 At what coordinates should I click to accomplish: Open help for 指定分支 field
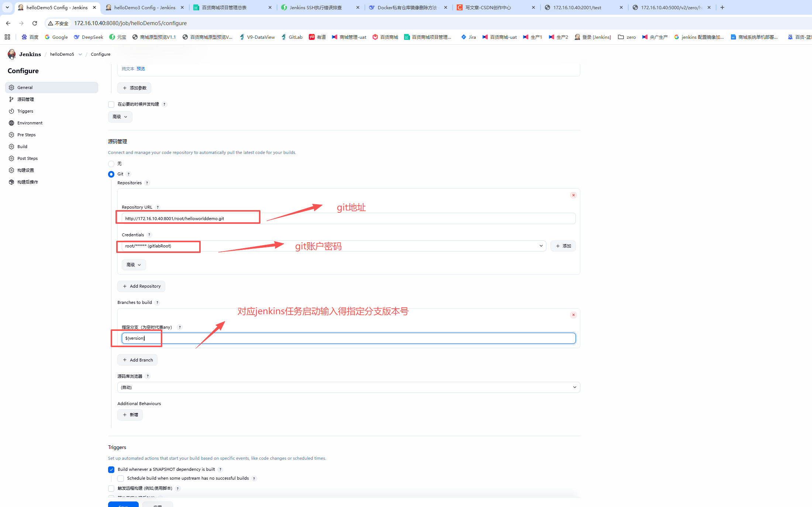pos(180,328)
